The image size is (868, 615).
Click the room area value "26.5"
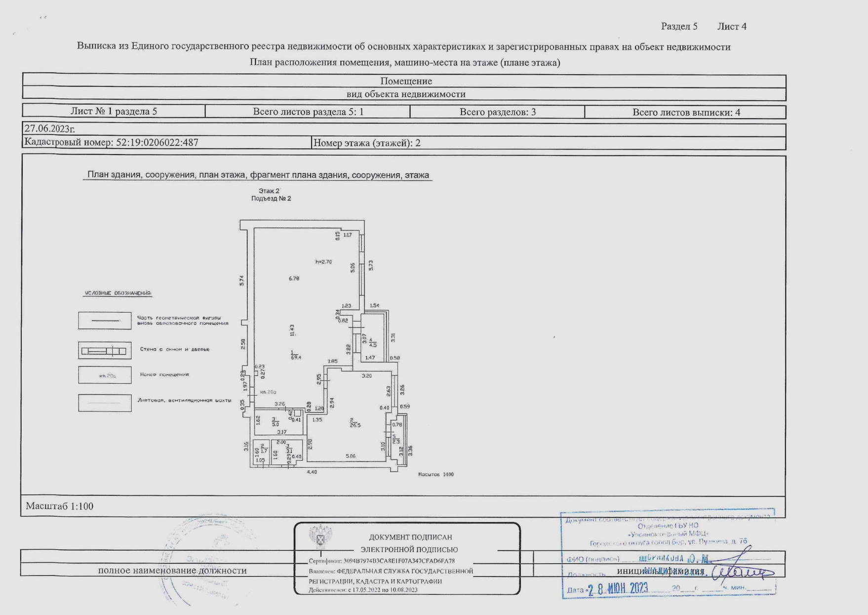(x=355, y=425)
